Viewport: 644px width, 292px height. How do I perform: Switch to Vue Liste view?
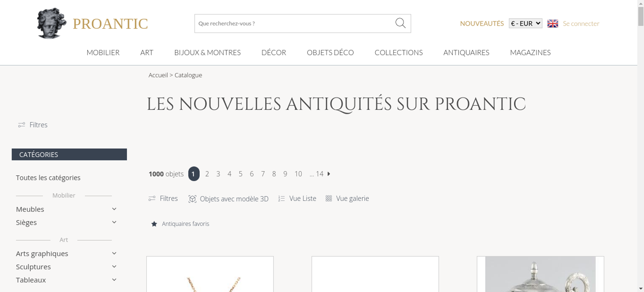click(297, 198)
